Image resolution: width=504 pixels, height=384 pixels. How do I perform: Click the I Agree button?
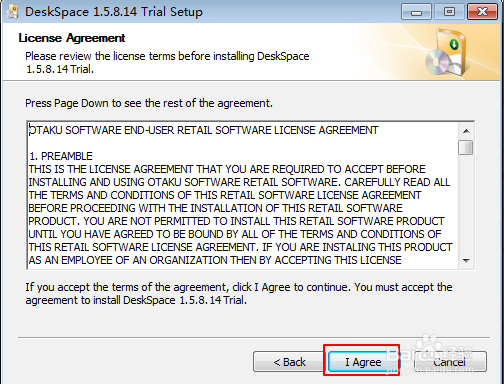[x=362, y=362]
